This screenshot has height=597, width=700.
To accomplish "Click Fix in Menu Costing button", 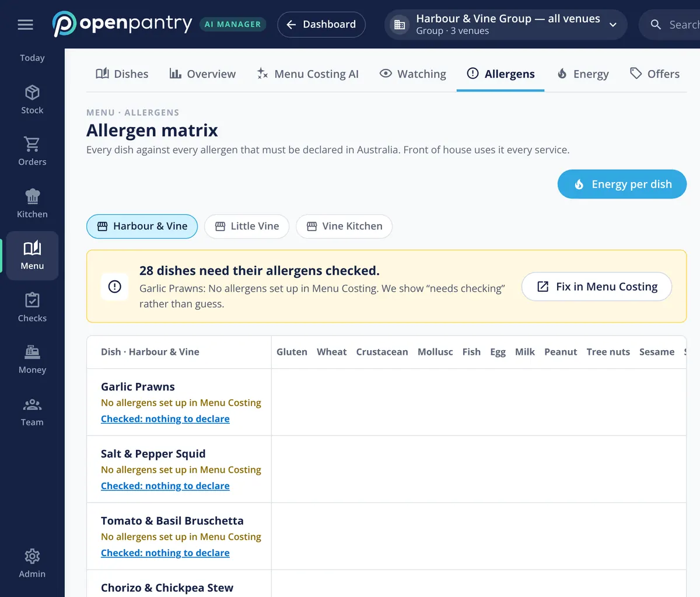I will pyautogui.click(x=597, y=287).
